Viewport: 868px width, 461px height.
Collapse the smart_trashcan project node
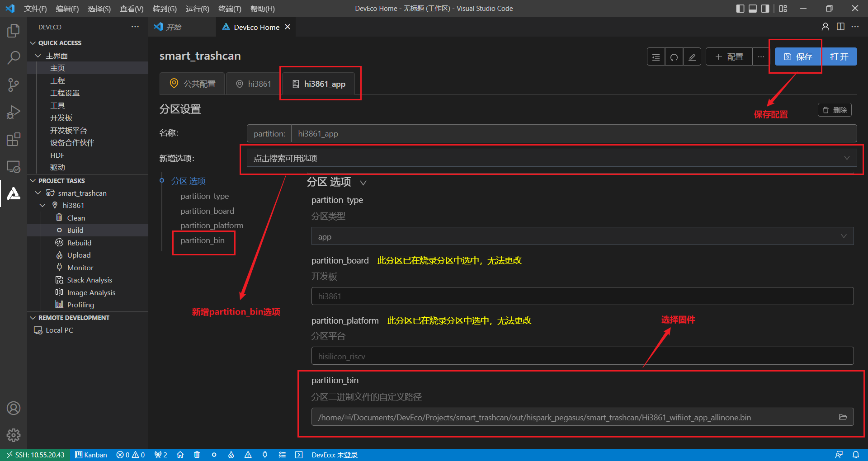coord(38,193)
